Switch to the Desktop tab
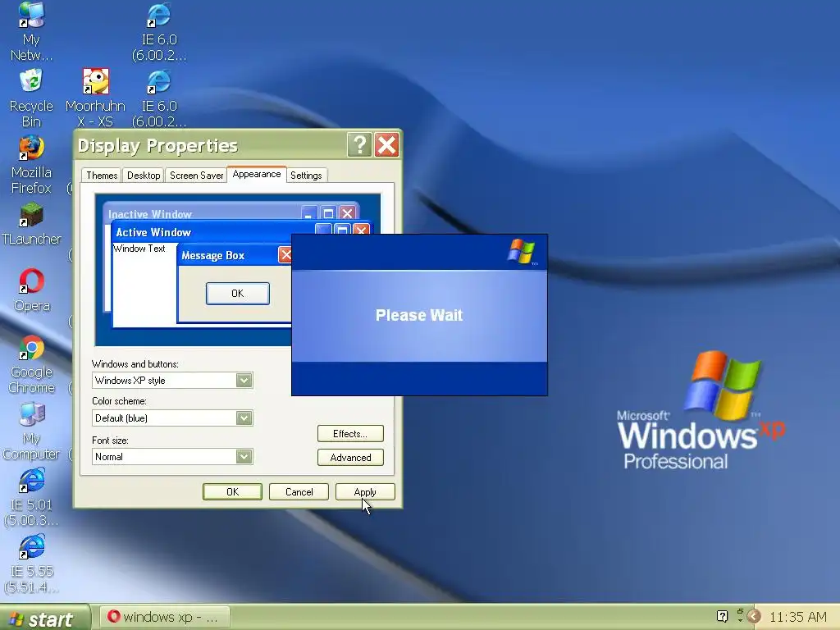840x630 pixels. (x=144, y=176)
